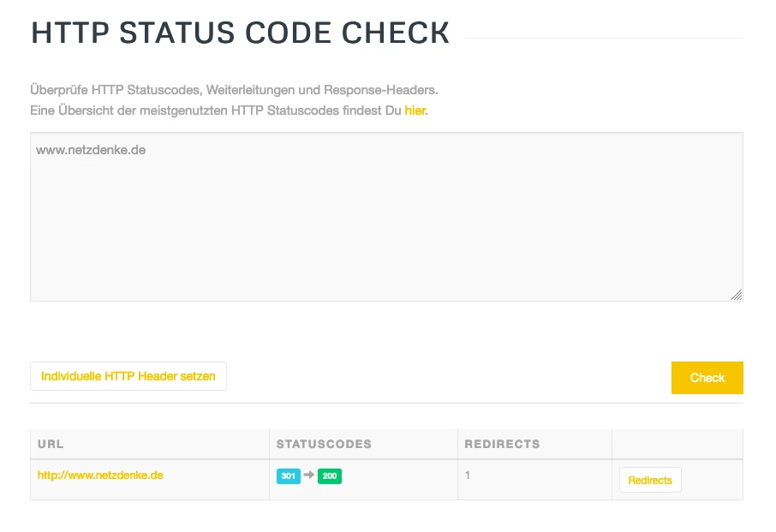Click the REDIRECTS column header
Viewport: 776px width, 532px height.
[502, 444]
